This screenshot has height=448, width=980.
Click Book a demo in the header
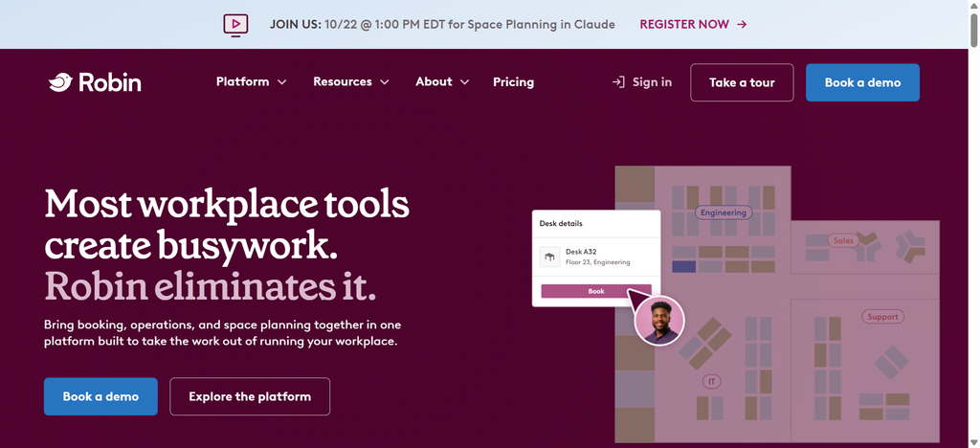[862, 82]
